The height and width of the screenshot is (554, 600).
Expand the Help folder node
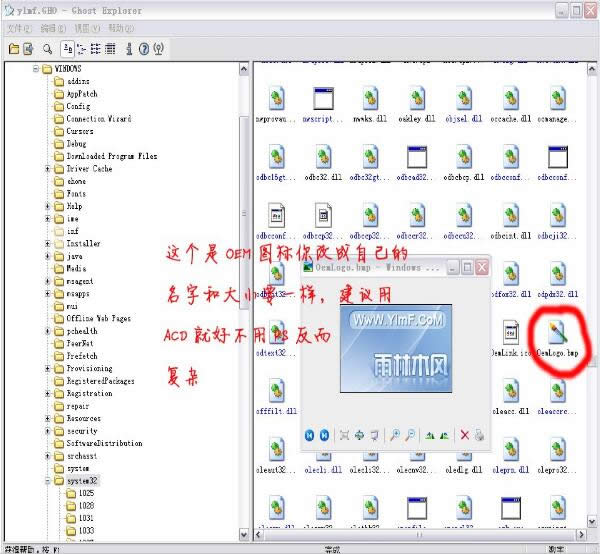coord(48,206)
